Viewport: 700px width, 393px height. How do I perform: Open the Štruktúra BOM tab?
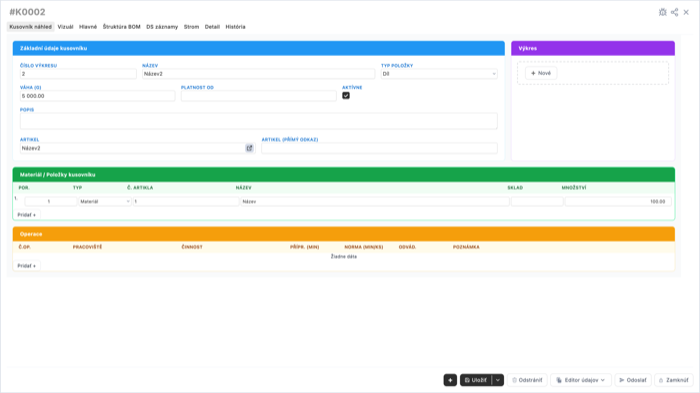(121, 27)
